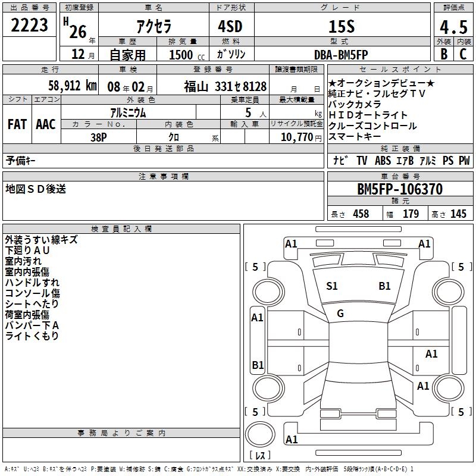Click PS in the equipment row

pyautogui.click(x=448, y=160)
